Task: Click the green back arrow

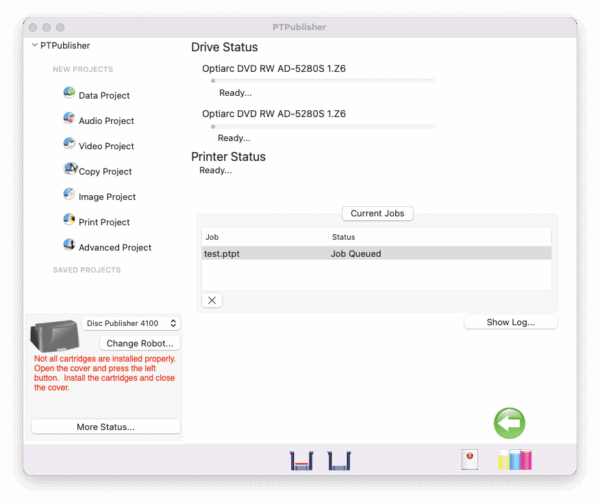Action: 509,423
